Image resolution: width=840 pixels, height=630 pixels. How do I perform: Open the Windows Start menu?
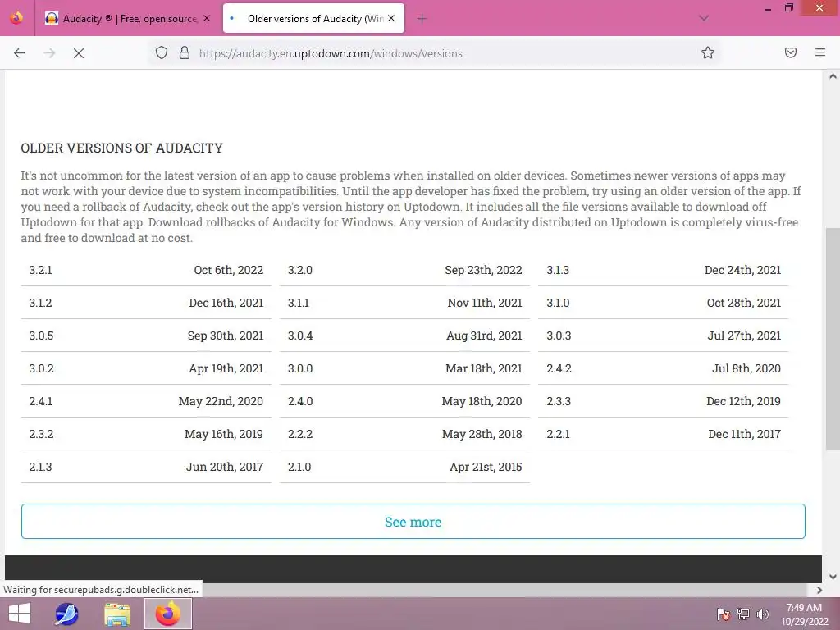click(x=20, y=614)
